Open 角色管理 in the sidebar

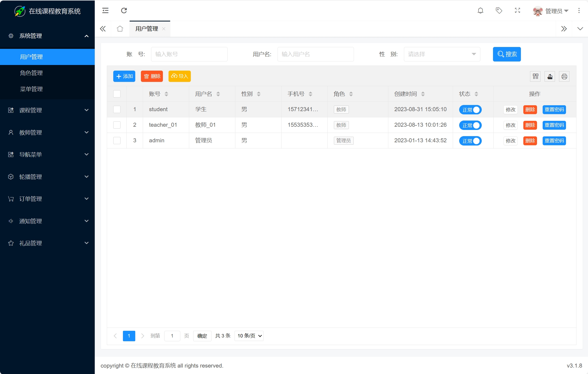click(31, 73)
